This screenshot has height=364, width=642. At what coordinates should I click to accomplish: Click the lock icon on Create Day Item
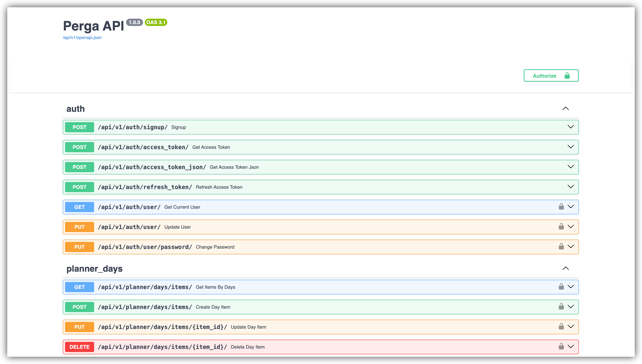point(561,307)
